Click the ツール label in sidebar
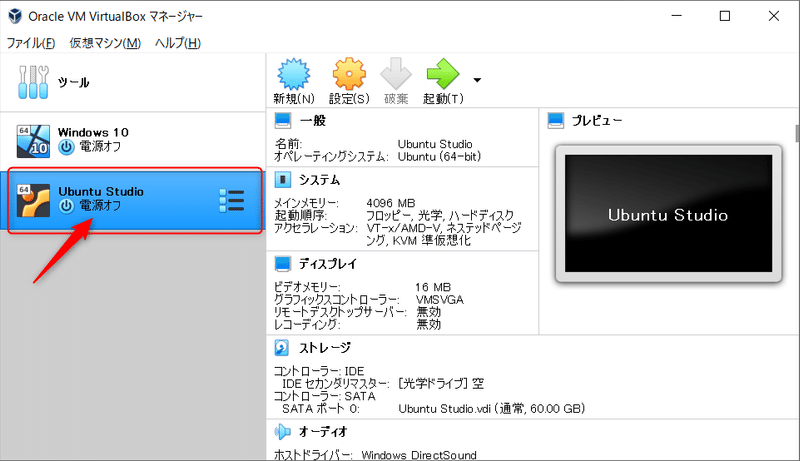This screenshot has width=800, height=461. pos(73,82)
